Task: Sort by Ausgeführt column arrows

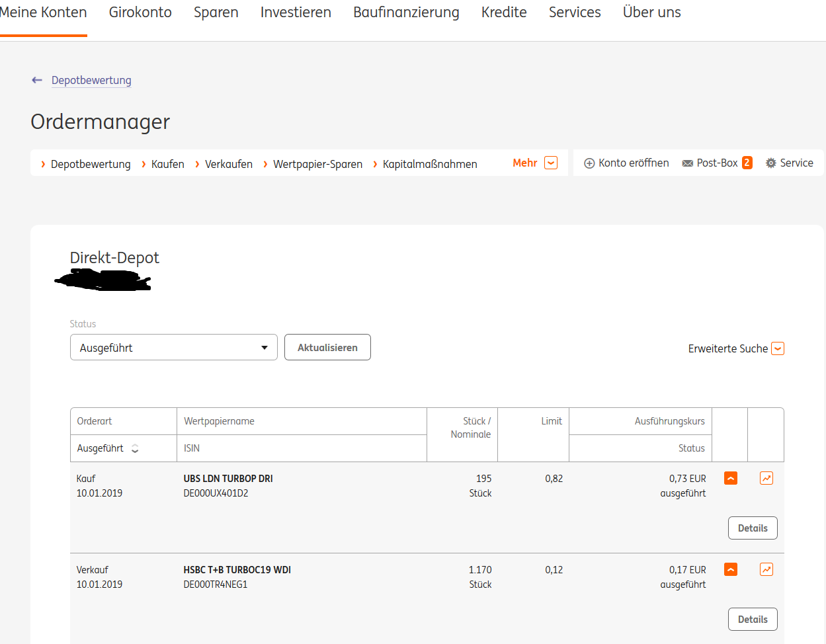Action: (x=135, y=448)
